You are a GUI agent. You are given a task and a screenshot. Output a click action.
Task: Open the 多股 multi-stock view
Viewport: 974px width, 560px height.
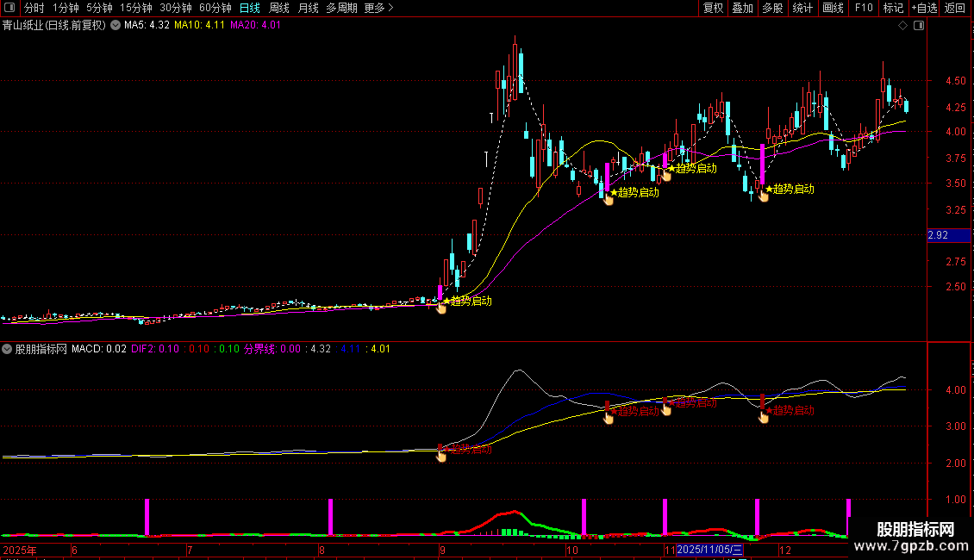[x=773, y=8]
